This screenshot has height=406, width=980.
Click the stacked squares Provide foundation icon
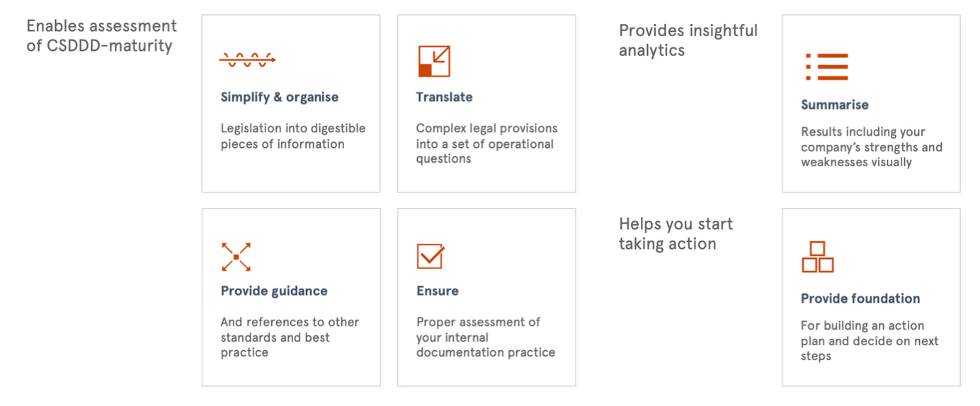pyautogui.click(x=817, y=257)
